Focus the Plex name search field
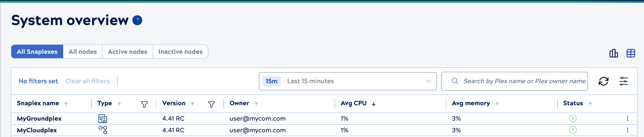Image resolution: width=644 pixels, height=137 pixels. (515, 81)
